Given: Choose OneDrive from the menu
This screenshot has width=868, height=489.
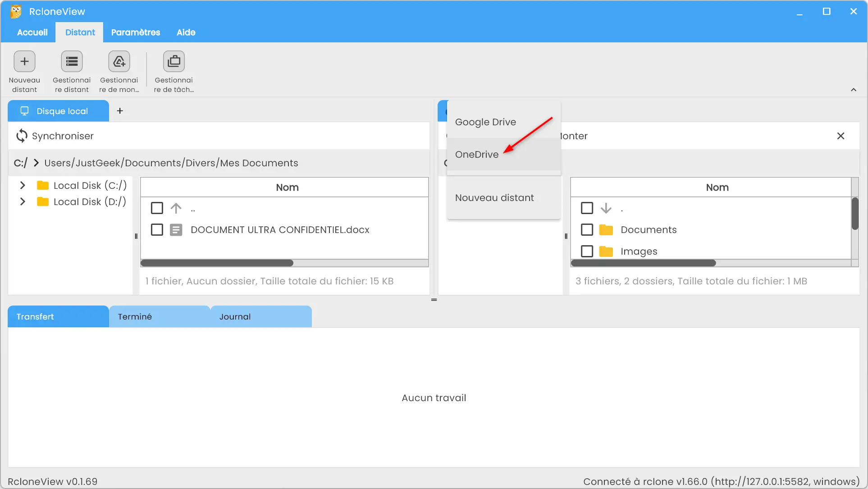Looking at the screenshot, I should [503, 154].
